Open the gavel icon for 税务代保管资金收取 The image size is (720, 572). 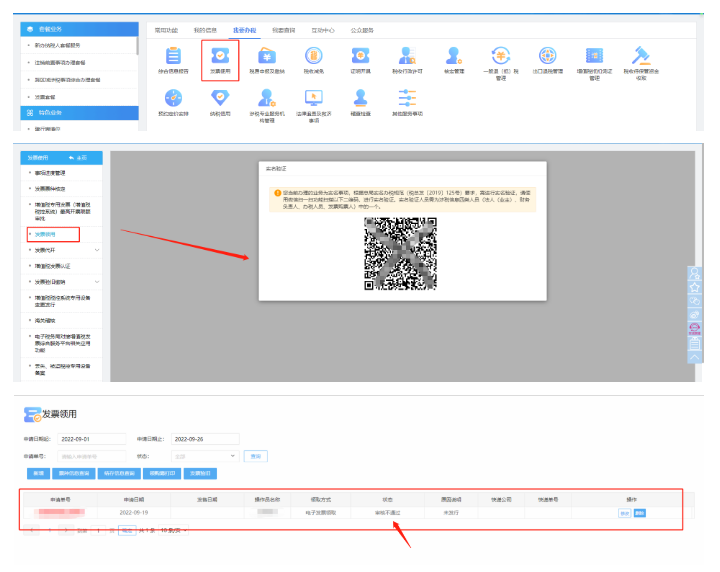641,56
